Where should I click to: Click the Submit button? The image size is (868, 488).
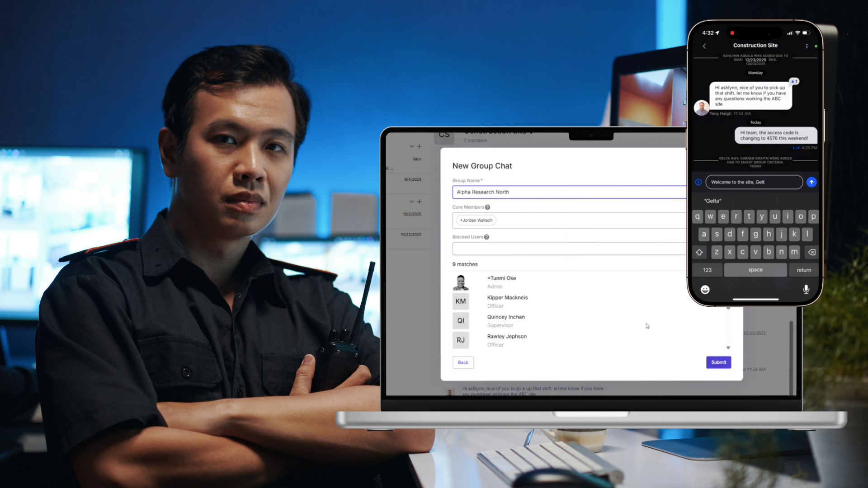718,362
